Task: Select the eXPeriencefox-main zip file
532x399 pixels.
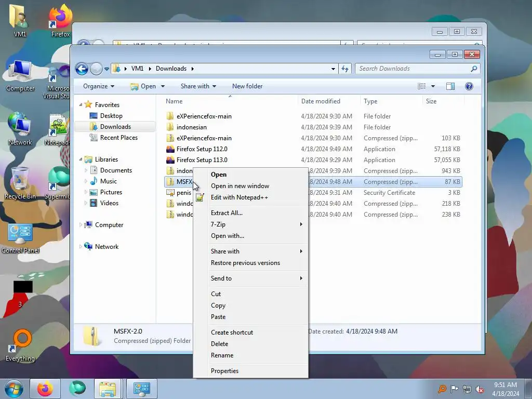Action: [204, 138]
